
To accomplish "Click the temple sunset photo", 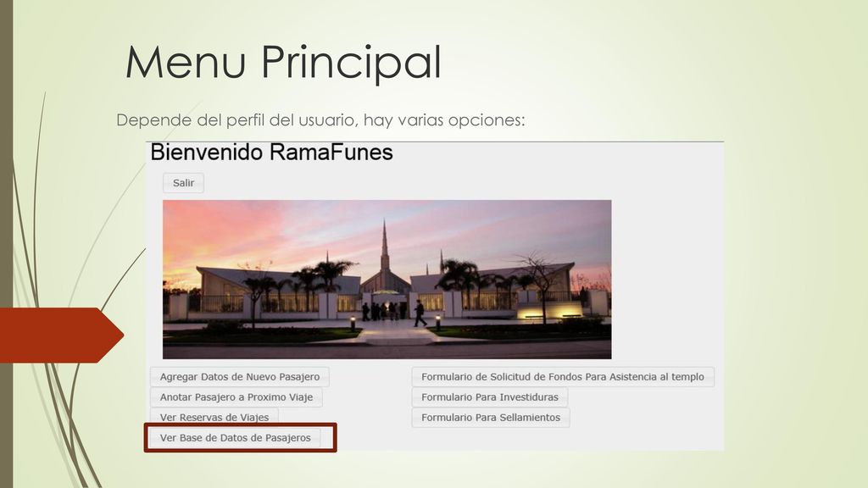I will click(x=387, y=280).
